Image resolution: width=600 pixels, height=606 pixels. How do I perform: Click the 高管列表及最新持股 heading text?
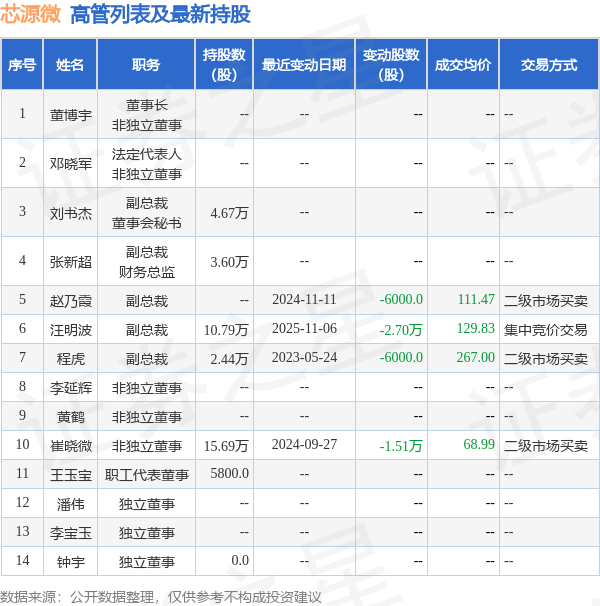(160, 15)
